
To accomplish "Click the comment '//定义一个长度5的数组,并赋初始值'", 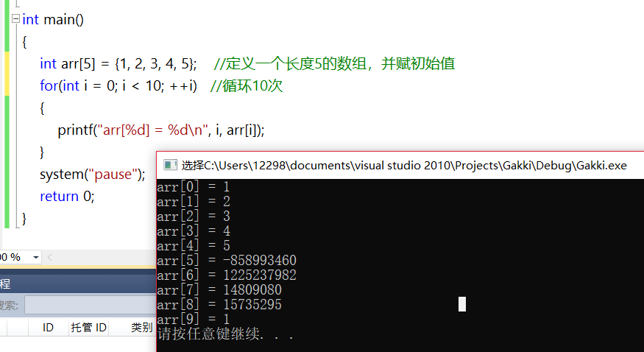I will [x=334, y=63].
